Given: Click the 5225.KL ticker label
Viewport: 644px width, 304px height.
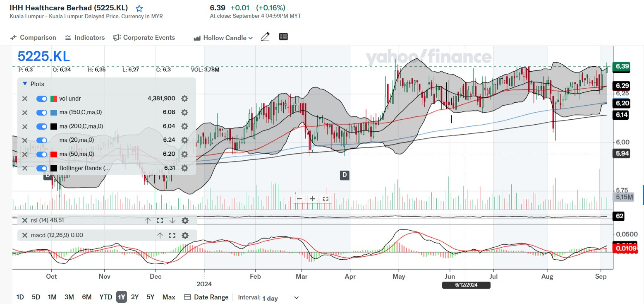Looking at the screenshot, I should pyautogui.click(x=44, y=57).
